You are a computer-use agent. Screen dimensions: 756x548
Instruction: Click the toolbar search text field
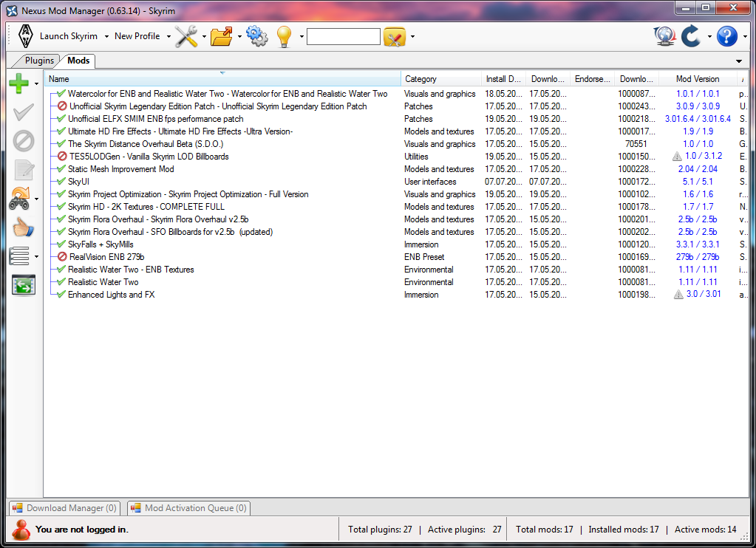[x=344, y=37]
